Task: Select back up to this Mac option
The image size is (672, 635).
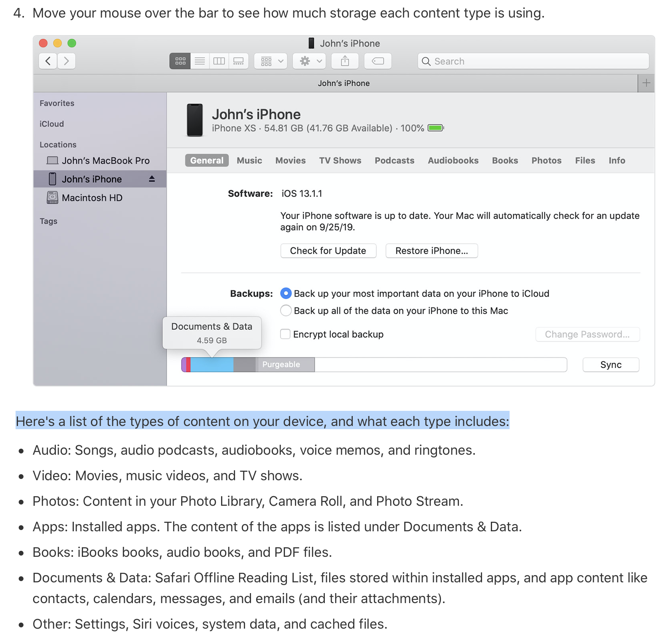Action: [x=286, y=310]
